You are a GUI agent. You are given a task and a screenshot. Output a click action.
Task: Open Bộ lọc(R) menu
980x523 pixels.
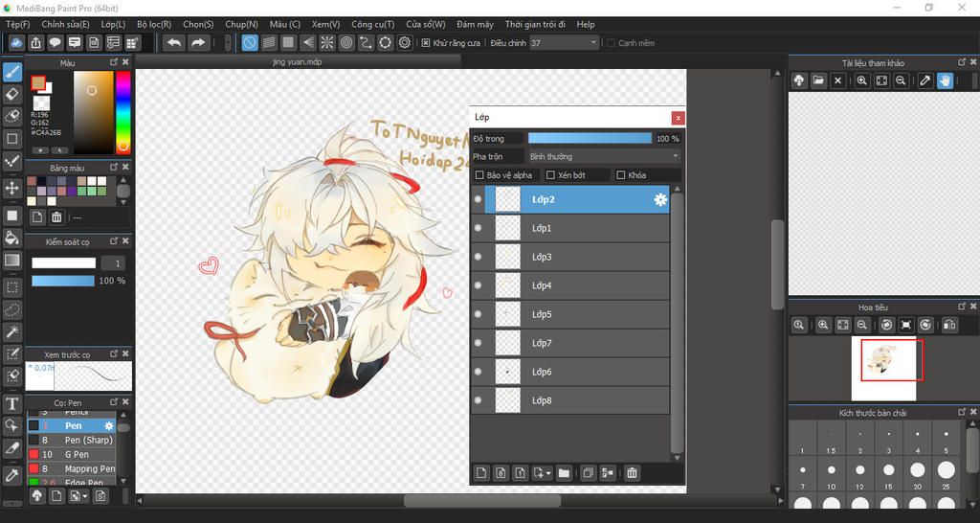154,24
